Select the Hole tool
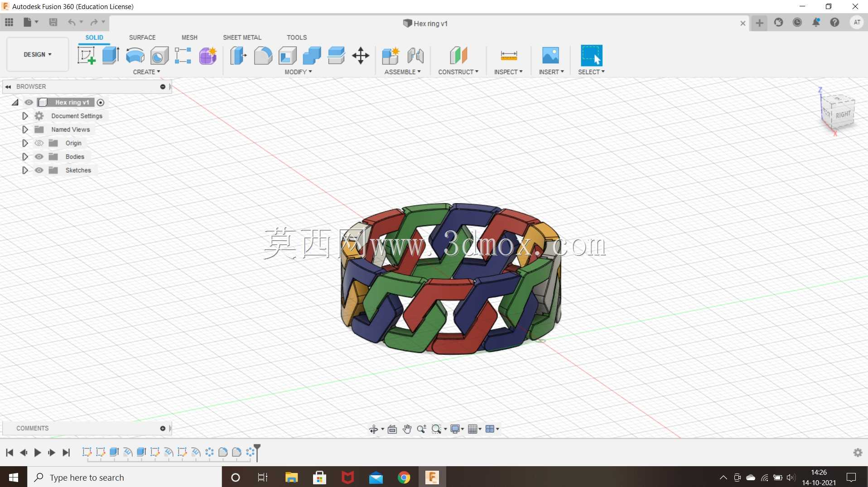 [159, 56]
